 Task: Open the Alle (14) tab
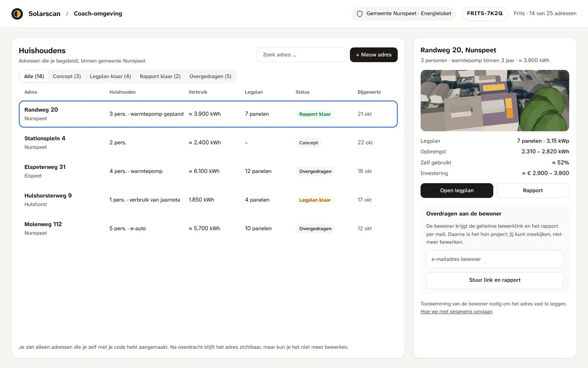coord(34,77)
